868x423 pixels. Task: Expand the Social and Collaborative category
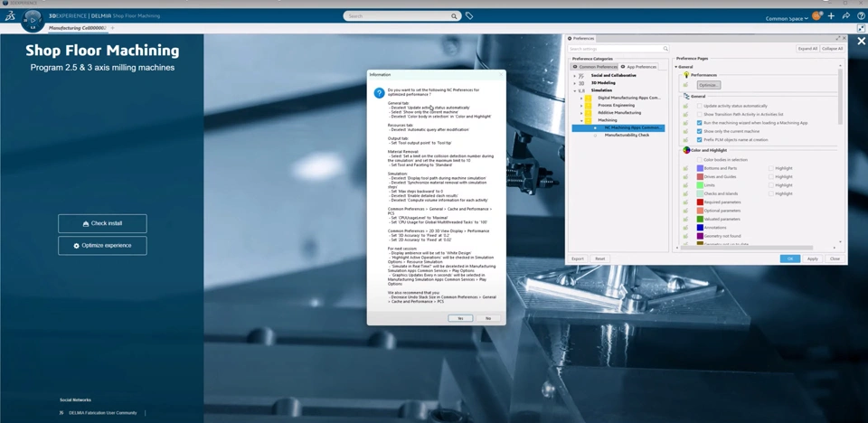point(575,75)
